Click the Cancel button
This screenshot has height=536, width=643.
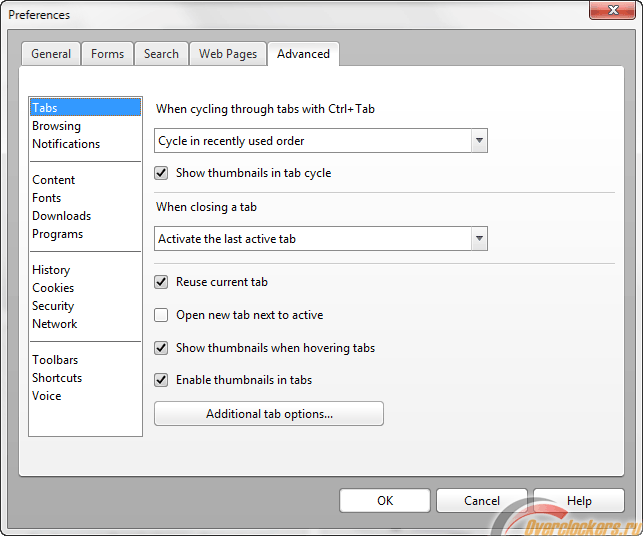481,500
